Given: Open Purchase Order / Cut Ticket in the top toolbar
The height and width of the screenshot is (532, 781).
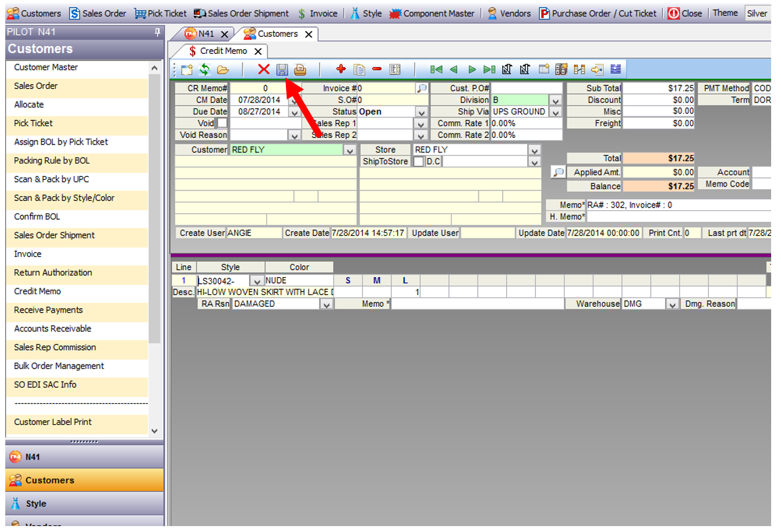Looking at the screenshot, I should coord(598,13).
